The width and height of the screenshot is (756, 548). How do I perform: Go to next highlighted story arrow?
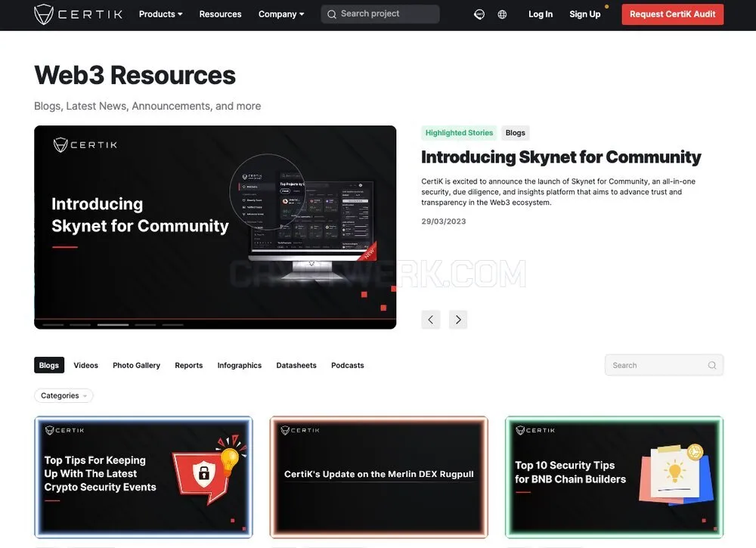pos(458,320)
